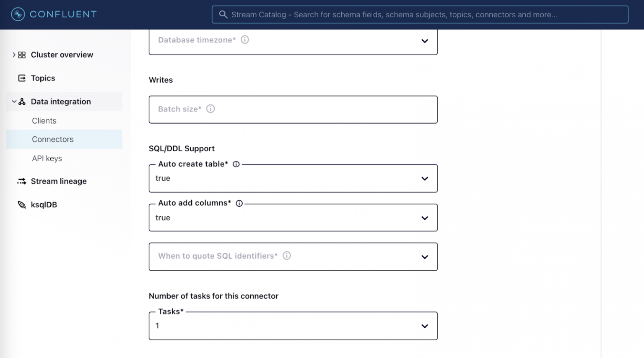Click the magnifying glass search icon
Viewport: 644px width, 358px height.
click(223, 14)
